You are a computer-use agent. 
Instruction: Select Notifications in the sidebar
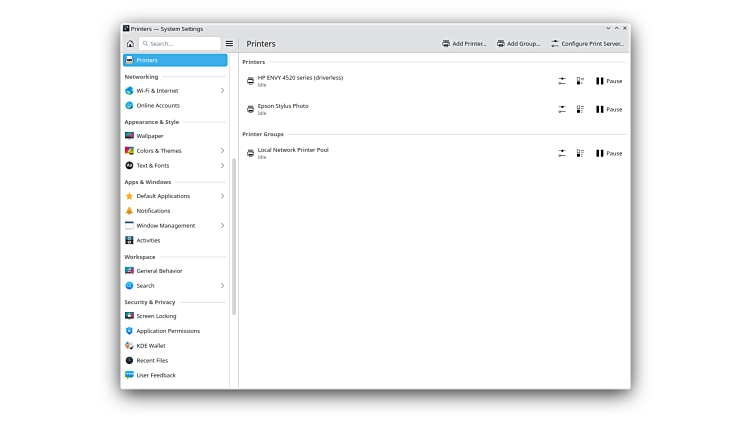153,211
